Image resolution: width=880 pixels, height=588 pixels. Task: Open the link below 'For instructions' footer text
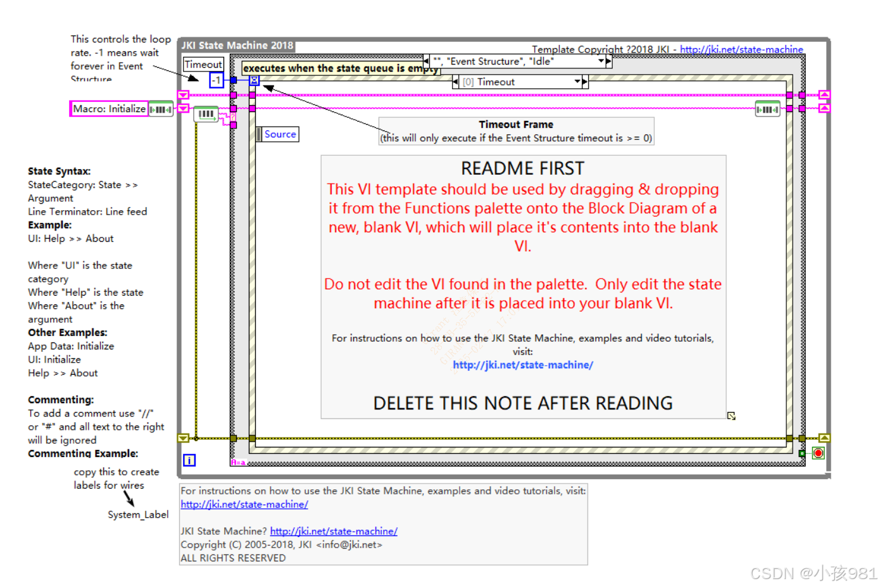pyautogui.click(x=244, y=504)
